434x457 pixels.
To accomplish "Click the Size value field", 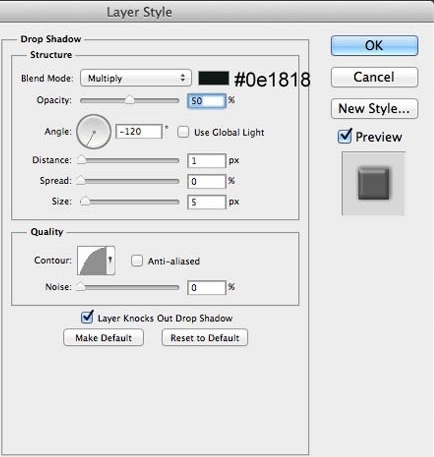I will click(207, 202).
